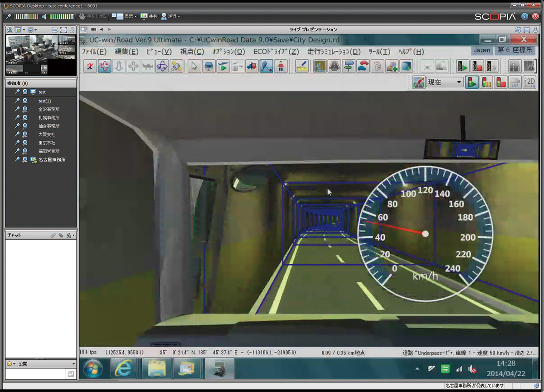Click the traffic light play icon

click(x=472, y=82)
